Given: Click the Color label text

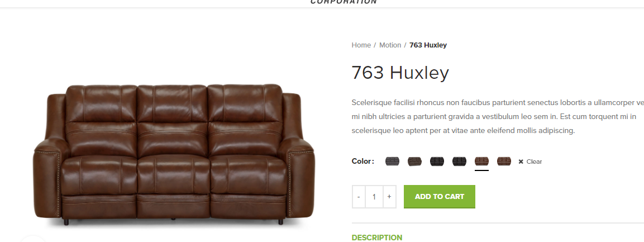Looking at the screenshot, I should coord(362,161).
